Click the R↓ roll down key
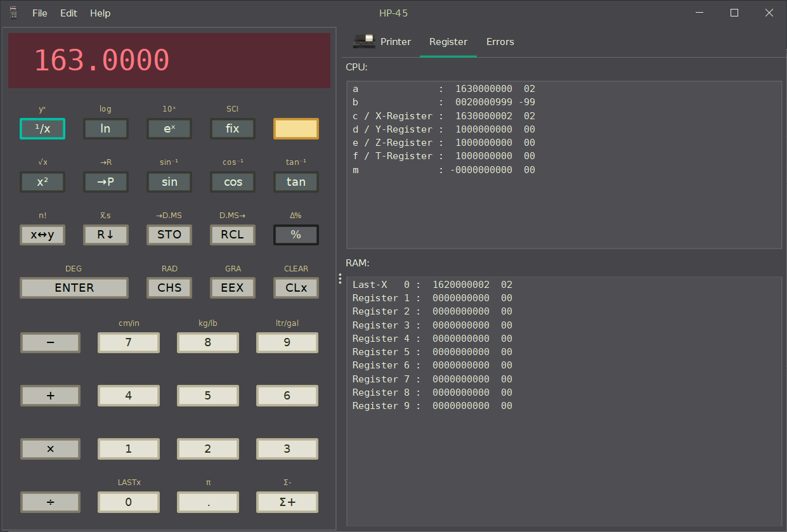Image resolution: width=787 pixels, height=532 pixels. point(106,235)
